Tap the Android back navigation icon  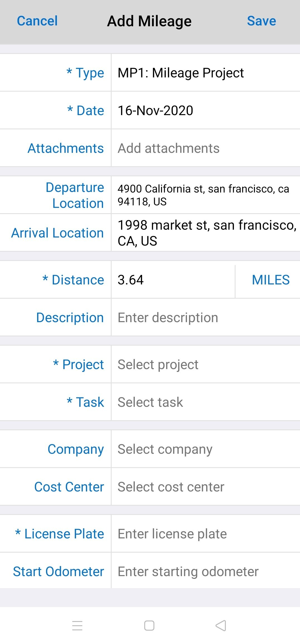point(221,626)
